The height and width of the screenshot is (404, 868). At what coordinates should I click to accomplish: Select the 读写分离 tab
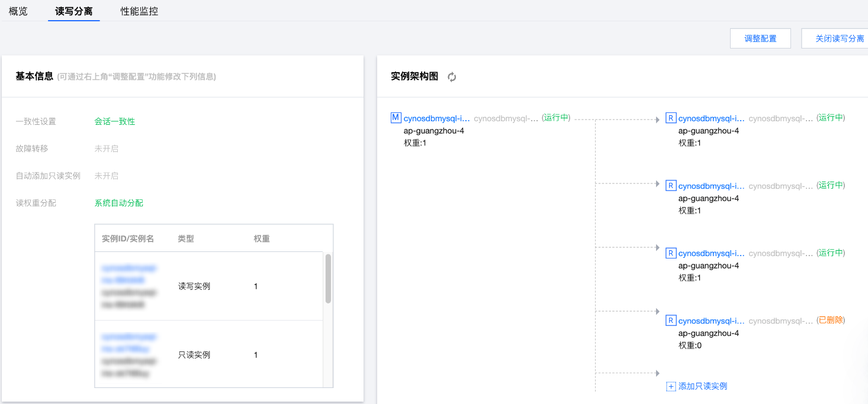click(x=74, y=11)
